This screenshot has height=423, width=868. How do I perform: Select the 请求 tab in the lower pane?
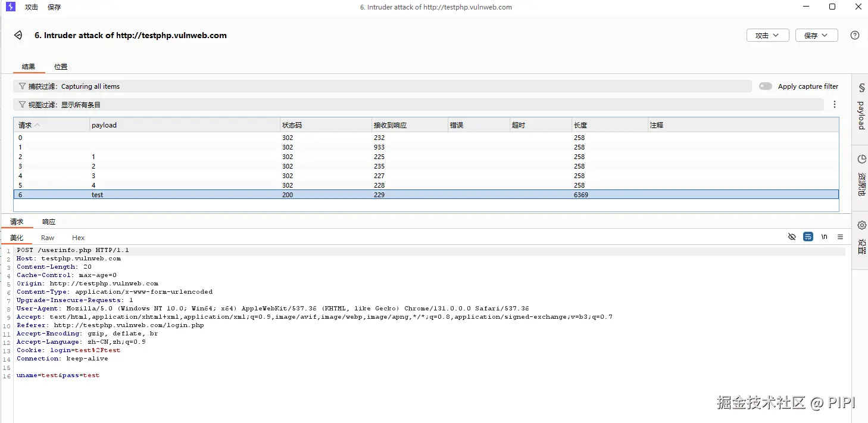point(17,222)
